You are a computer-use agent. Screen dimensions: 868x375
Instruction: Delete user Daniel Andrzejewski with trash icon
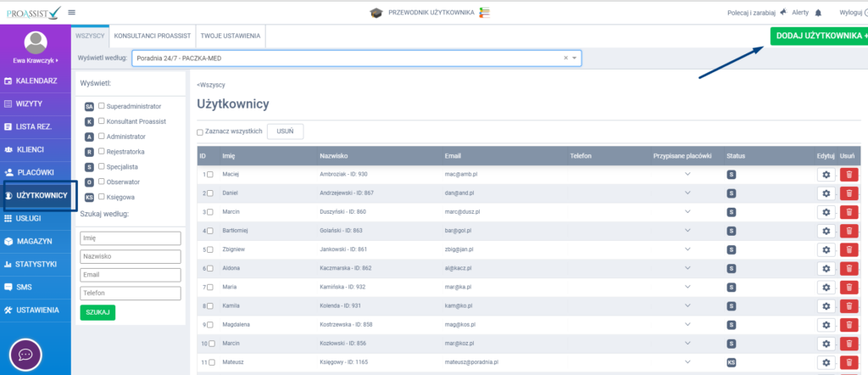pos(849,193)
